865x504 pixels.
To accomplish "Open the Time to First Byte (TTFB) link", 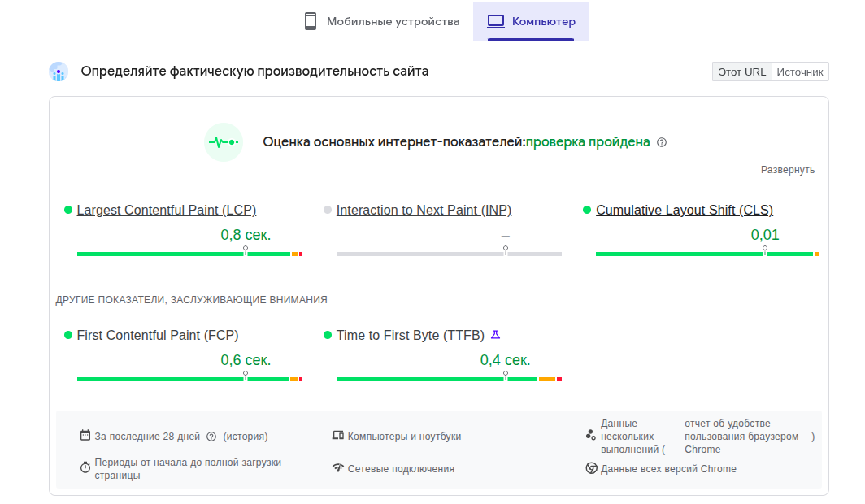I will [x=411, y=335].
